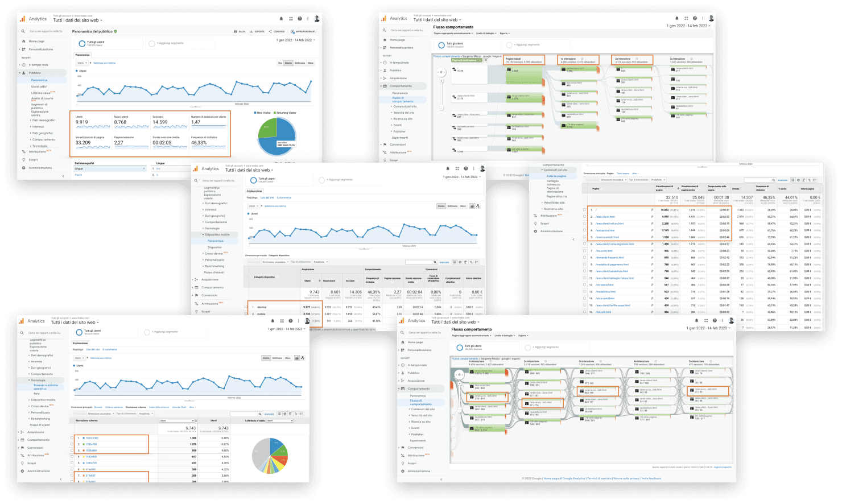Check the checkbox beside /area-clienti.html row
Viewport: 842px width, 504px height.
[584, 217]
